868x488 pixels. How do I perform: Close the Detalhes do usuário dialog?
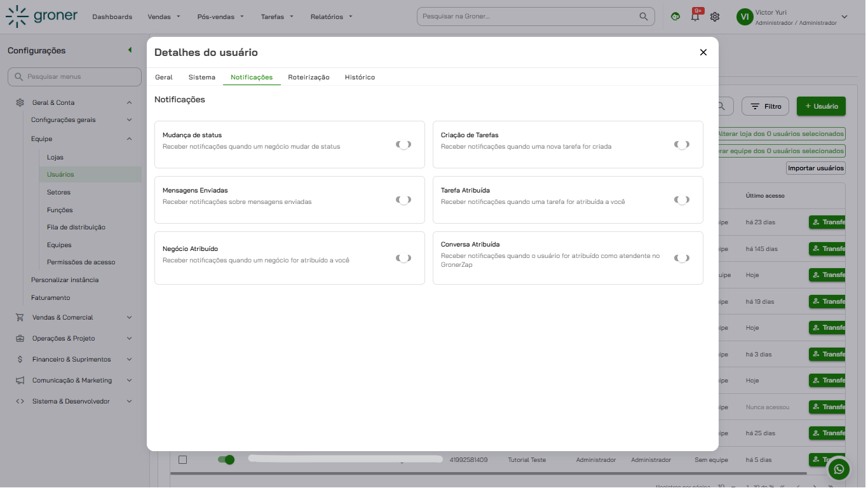703,52
